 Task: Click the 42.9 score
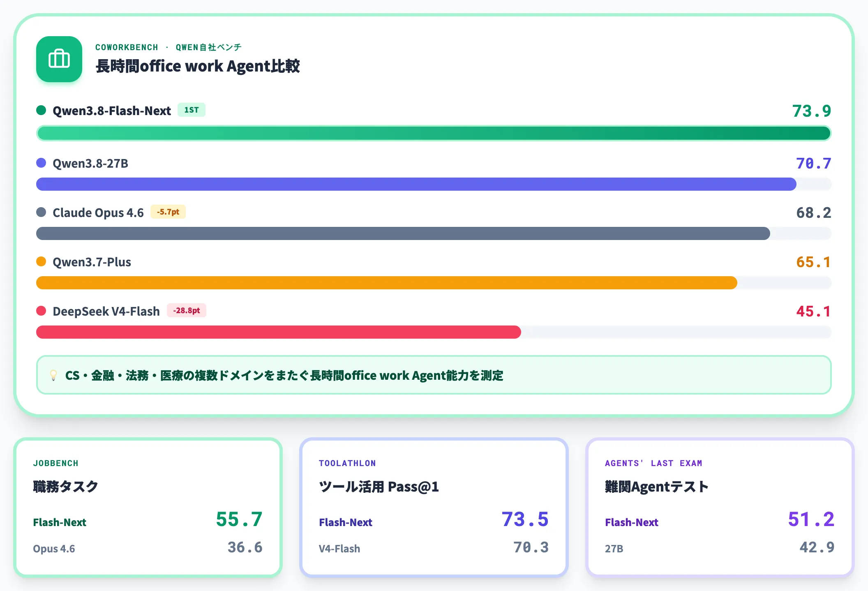(x=817, y=547)
